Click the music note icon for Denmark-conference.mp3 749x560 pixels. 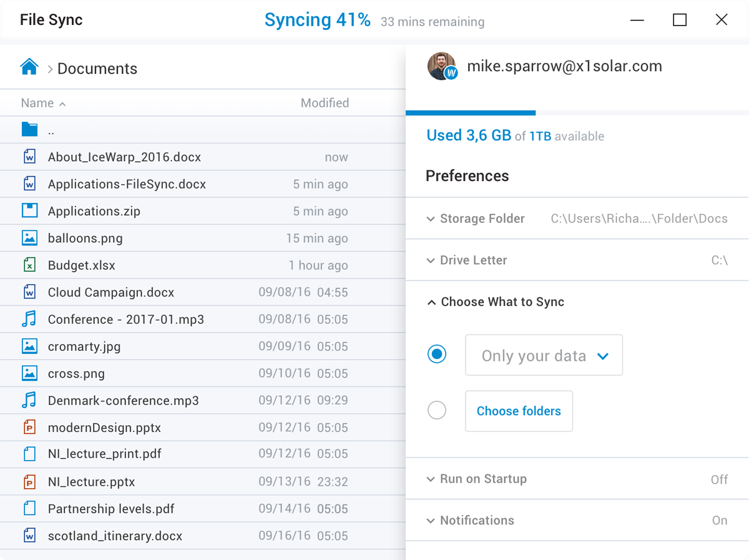pyautogui.click(x=29, y=400)
